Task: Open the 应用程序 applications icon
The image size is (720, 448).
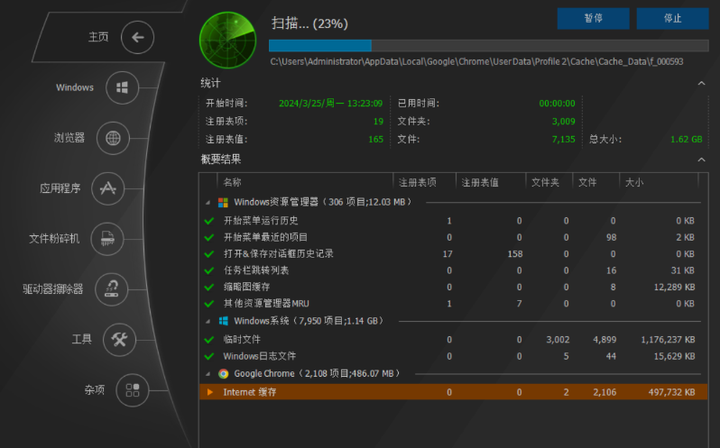Action: coord(108,189)
